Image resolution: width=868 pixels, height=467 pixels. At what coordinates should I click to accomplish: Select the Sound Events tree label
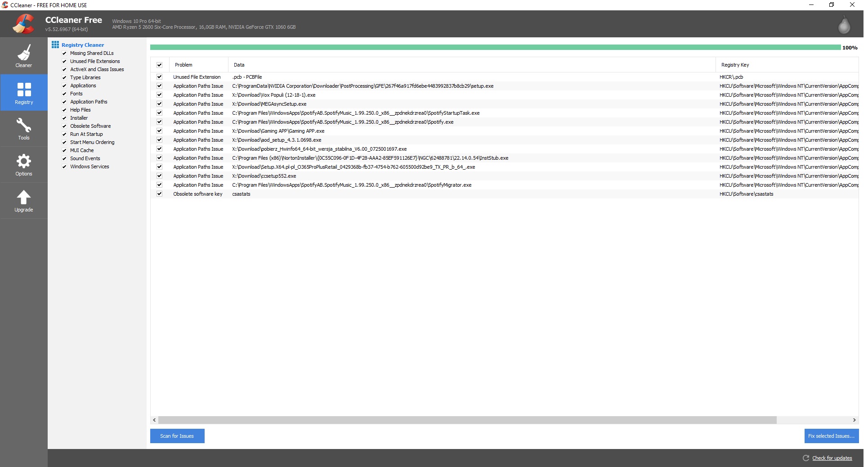85,158
